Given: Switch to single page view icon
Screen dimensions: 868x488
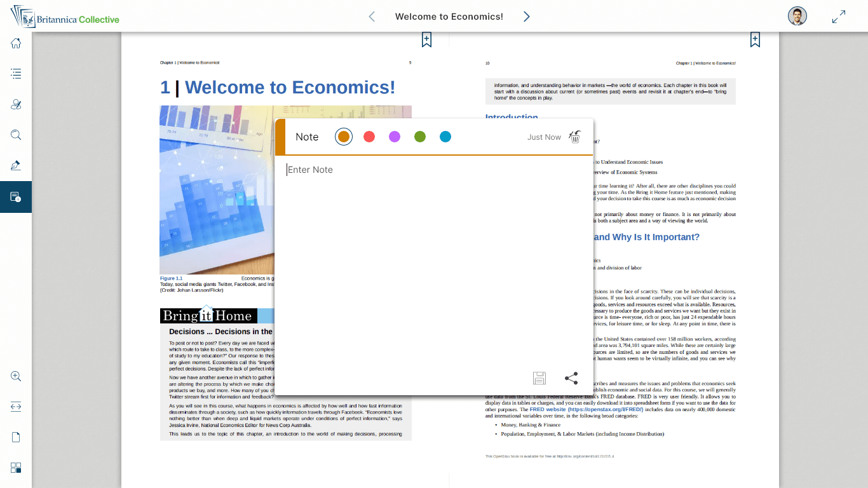Looking at the screenshot, I should [x=16, y=437].
